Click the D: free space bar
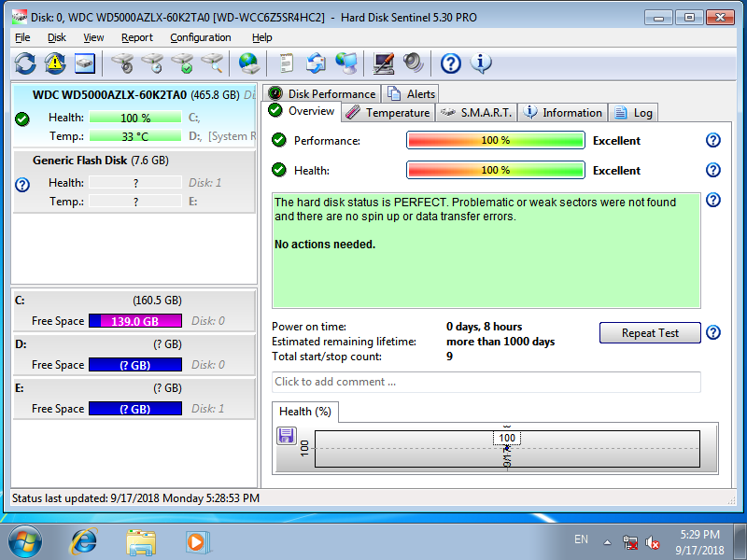The height and width of the screenshot is (560, 747). [x=135, y=365]
